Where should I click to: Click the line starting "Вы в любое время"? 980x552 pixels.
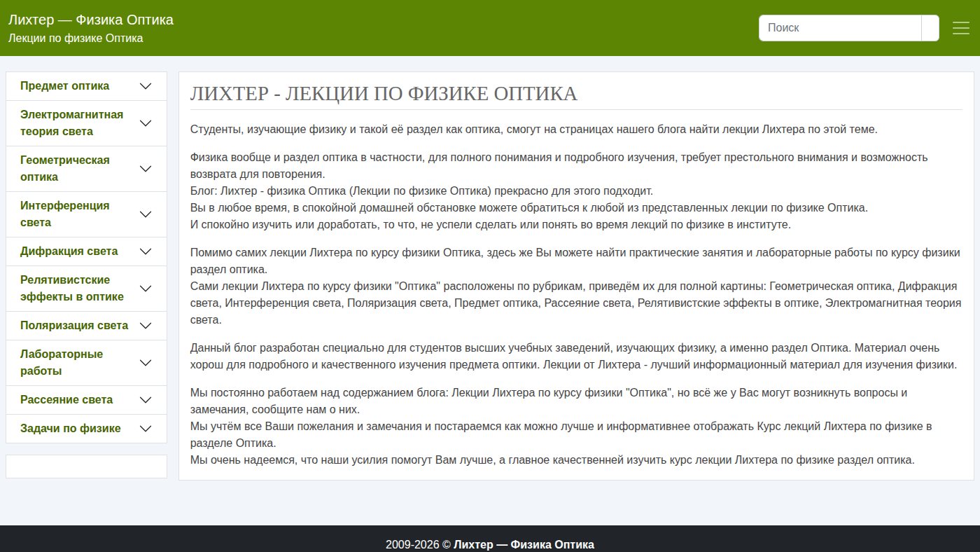pos(529,207)
